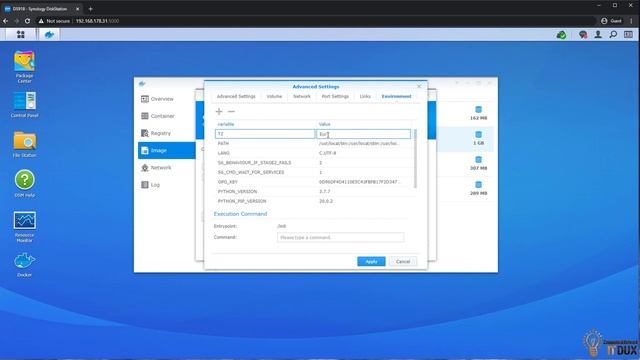Switch to the Volume tab
Image resolution: width=640 pixels, height=360 pixels.
click(274, 96)
